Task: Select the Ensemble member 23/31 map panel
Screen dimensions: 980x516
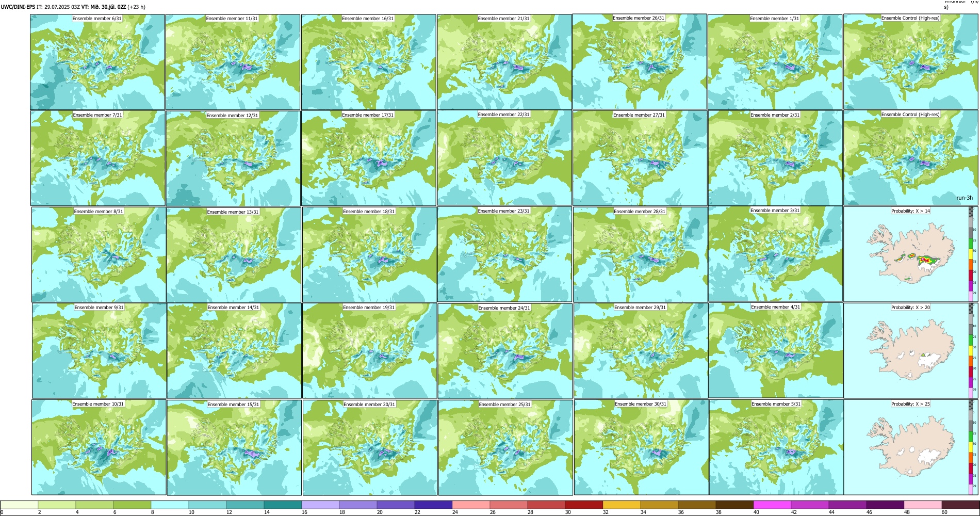Action: 504,254
